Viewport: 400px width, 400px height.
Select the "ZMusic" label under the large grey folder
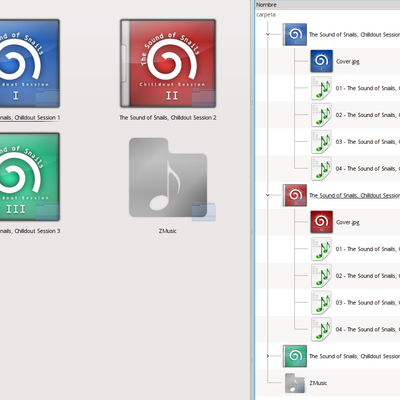[x=168, y=231]
